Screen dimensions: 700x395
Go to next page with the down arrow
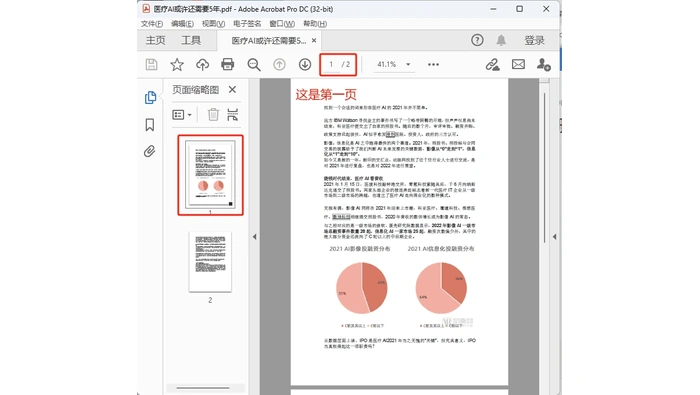tap(305, 65)
